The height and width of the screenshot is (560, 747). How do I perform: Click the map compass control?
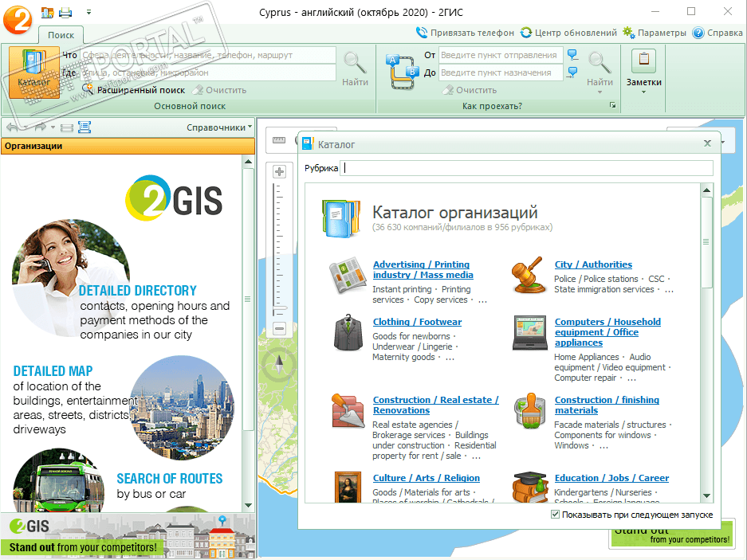pyautogui.click(x=279, y=365)
